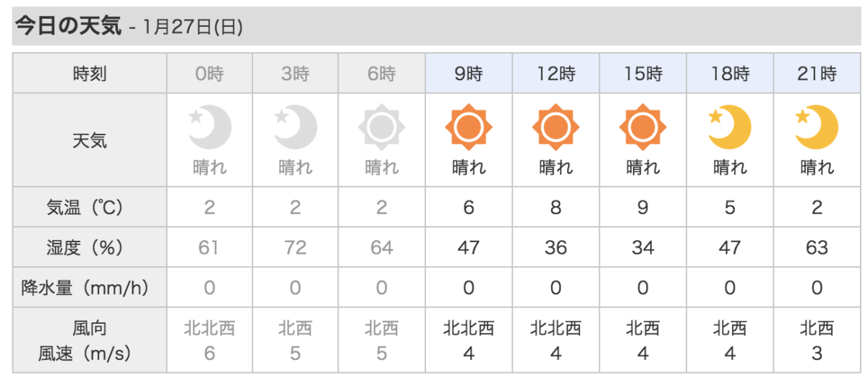Click the 15時 temperature value 9
Screen dimensions: 868x376
click(x=642, y=208)
